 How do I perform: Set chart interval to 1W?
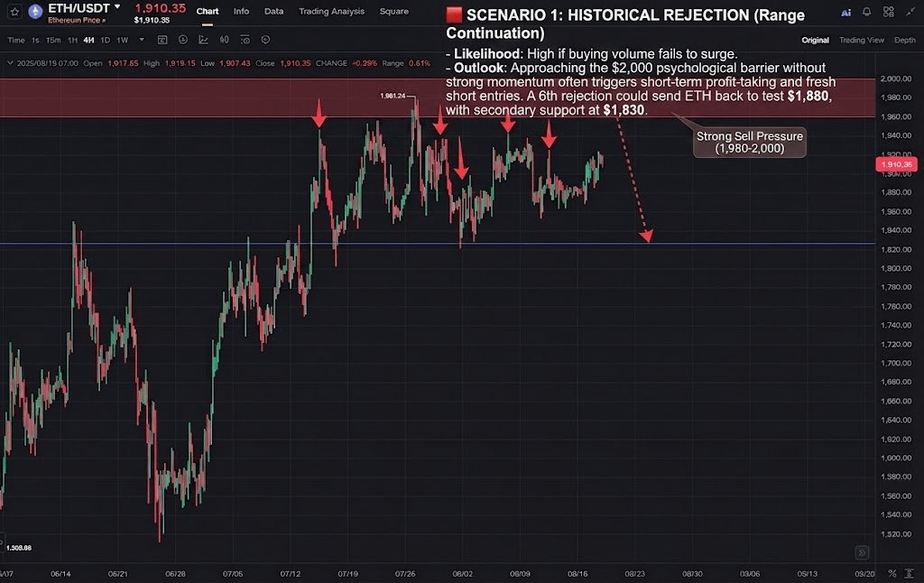point(122,40)
